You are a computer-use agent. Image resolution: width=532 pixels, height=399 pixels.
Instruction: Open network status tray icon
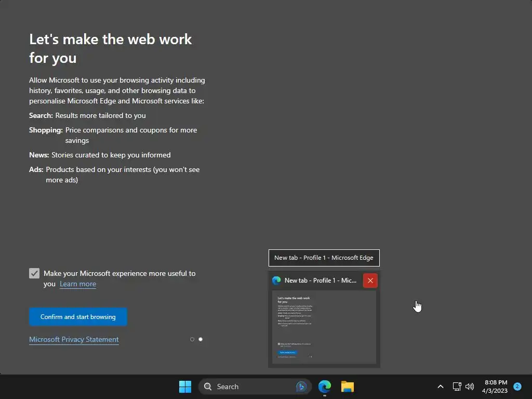(x=457, y=387)
